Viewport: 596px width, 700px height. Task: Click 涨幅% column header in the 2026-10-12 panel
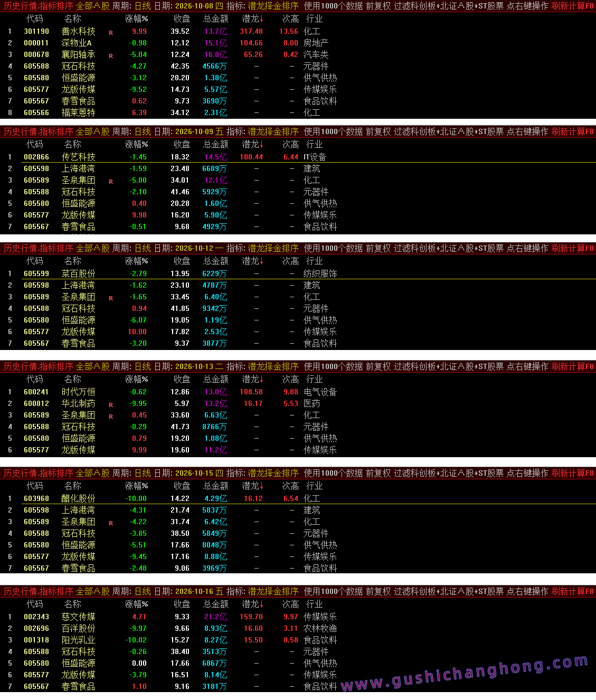click(136, 261)
